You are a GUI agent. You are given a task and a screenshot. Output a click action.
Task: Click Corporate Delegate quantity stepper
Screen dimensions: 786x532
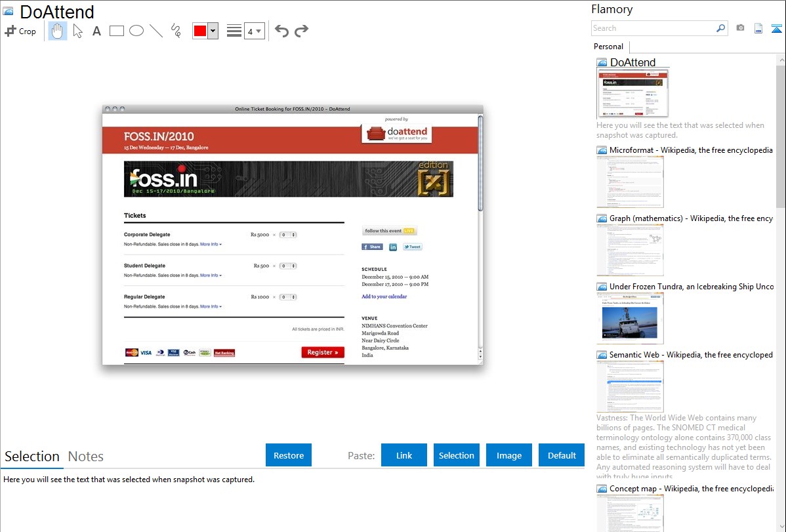(x=288, y=235)
